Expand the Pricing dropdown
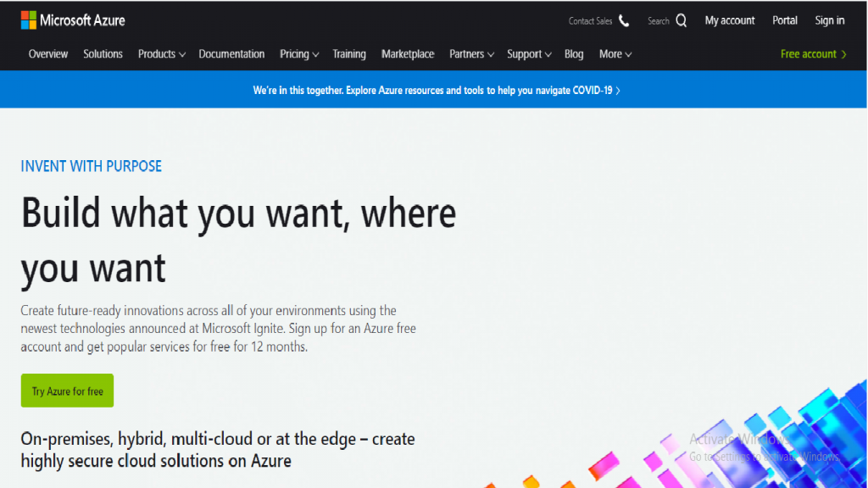This screenshot has height=488, width=868. (x=299, y=53)
